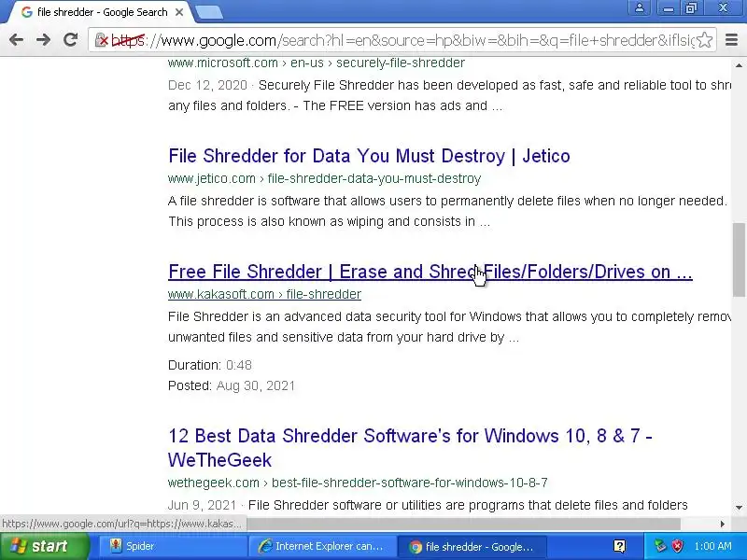Click the horizontal scrollbar right arrow
Screen dimensions: 747x560
click(x=722, y=524)
